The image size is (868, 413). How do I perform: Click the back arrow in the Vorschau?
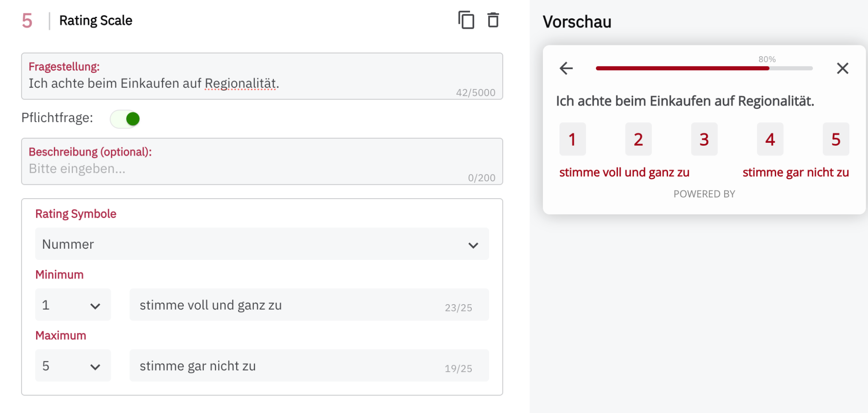coord(566,68)
